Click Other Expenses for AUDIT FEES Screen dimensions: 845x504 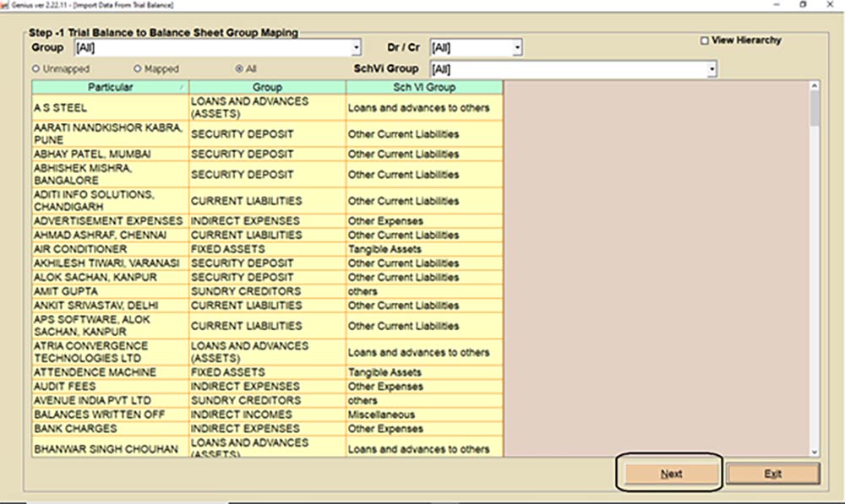coord(425,386)
